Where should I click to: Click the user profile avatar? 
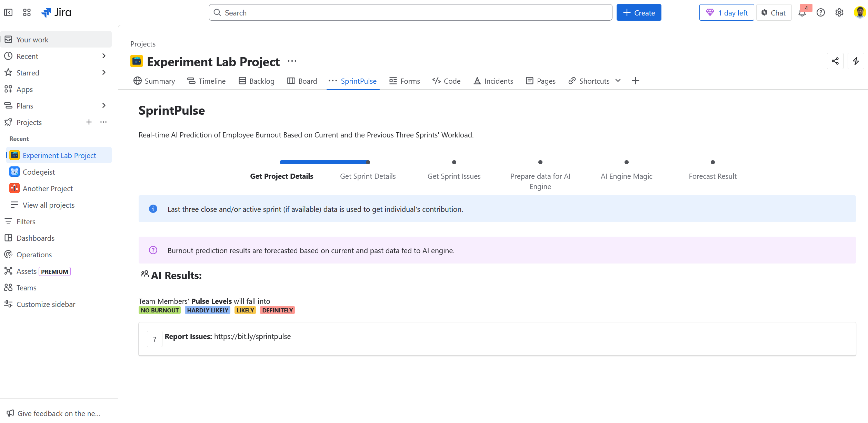(859, 12)
